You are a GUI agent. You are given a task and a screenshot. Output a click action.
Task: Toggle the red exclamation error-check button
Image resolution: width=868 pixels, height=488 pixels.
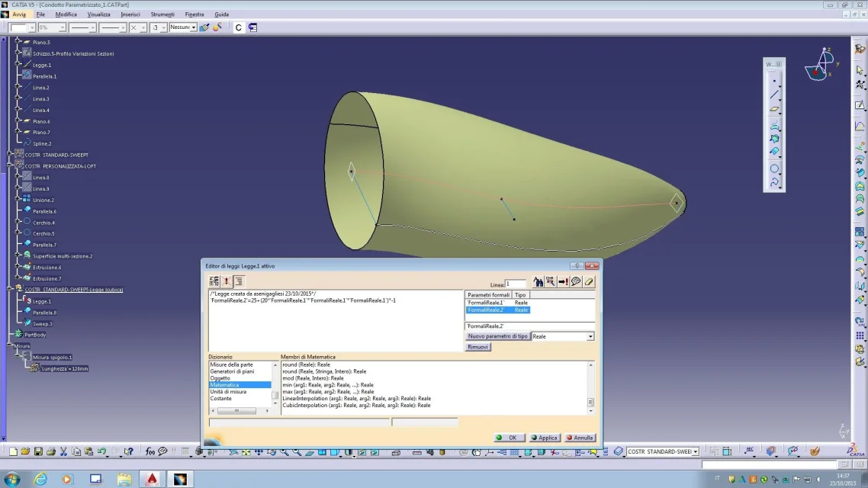tap(227, 282)
